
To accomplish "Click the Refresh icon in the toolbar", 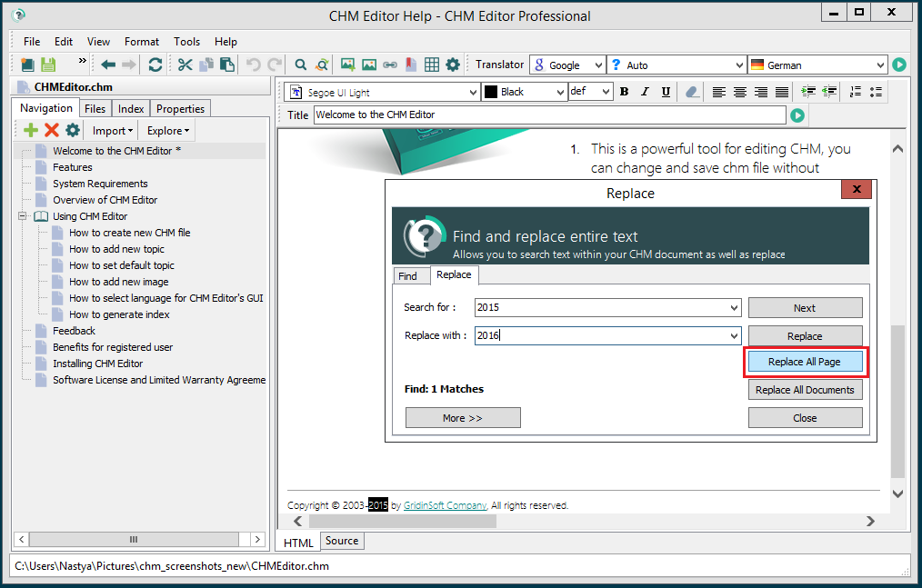I will coord(155,65).
